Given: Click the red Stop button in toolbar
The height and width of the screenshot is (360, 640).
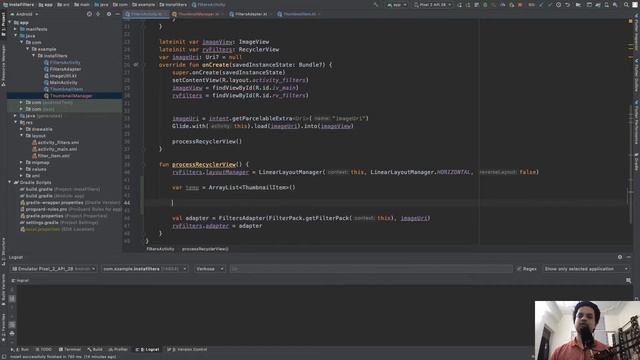Looking at the screenshot, I should tap(520, 5).
